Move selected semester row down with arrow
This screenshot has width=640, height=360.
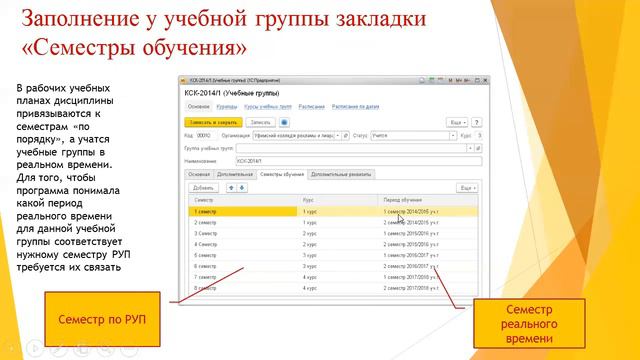pos(242,188)
